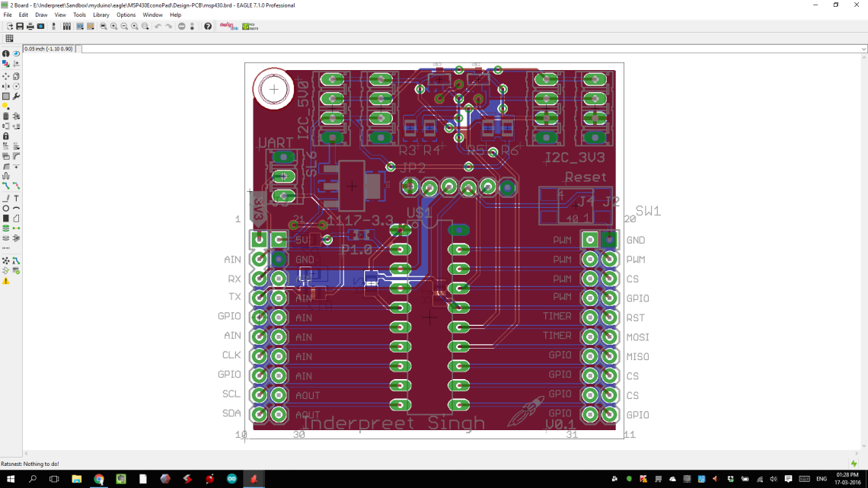Select the Move tool in the left toolbar
This screenshot has height=488, width=868.
(6, 77)
